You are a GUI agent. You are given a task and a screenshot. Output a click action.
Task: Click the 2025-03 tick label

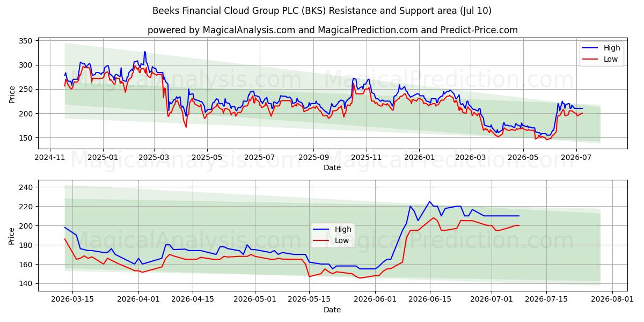tap(154, 158)
